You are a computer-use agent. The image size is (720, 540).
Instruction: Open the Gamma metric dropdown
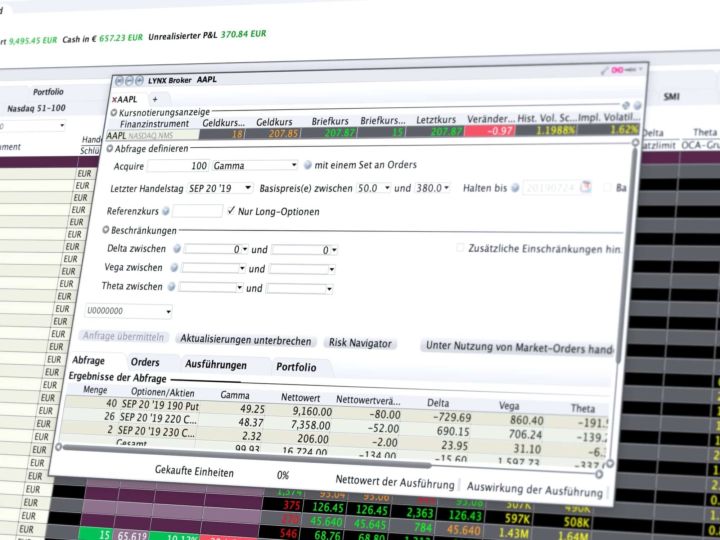pyautogui.click(x=255, y=165)
